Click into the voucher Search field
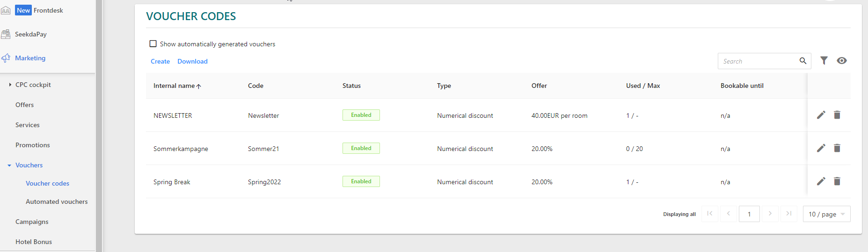The height and width of the screenshot is (252, 868). pyautogui.click(x=758, y=61)
